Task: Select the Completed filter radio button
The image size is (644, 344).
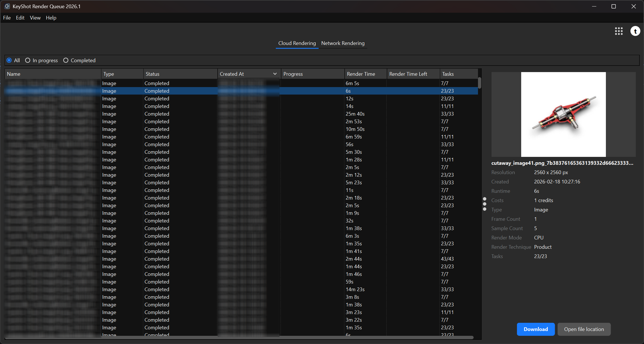Action: pos(66,60)
